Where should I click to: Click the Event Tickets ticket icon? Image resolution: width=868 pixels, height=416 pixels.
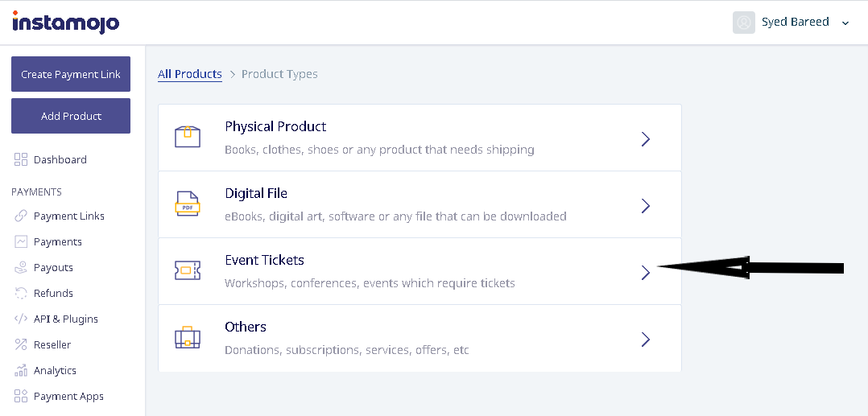[x=187, y=270]
